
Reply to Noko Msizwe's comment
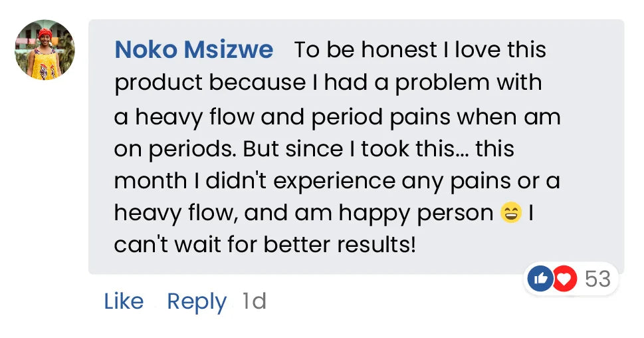click(196, 301)
